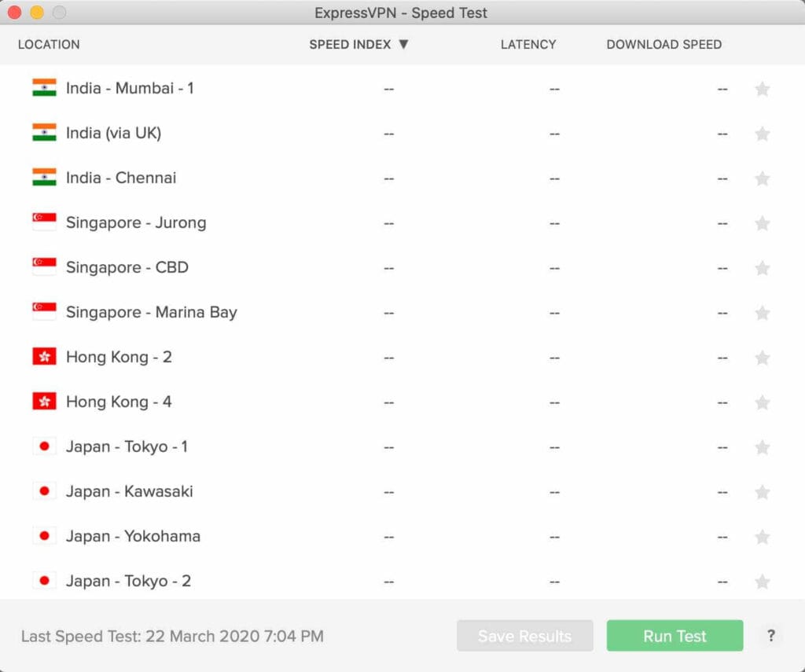
Task: Click the Hong Kong flag beside Hong Kong - 4
Action: point(45,402)
